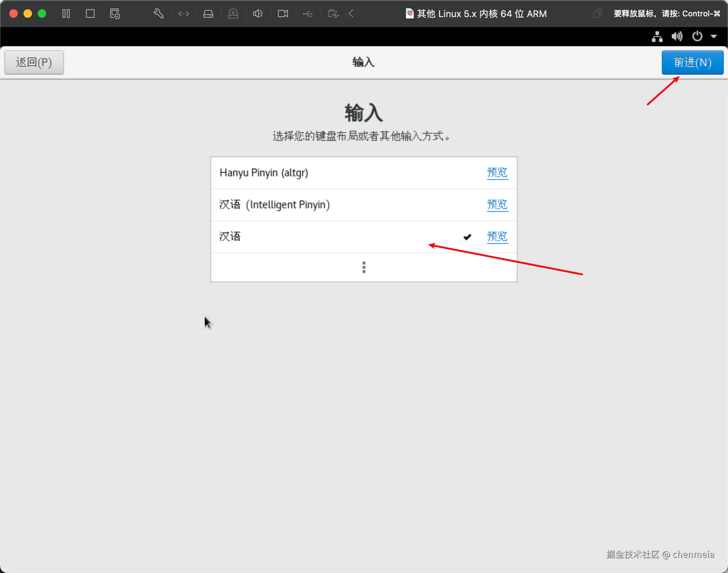Pause the virtual machine
The height and width of the screenshot is (573, 728).
point(66,14)
